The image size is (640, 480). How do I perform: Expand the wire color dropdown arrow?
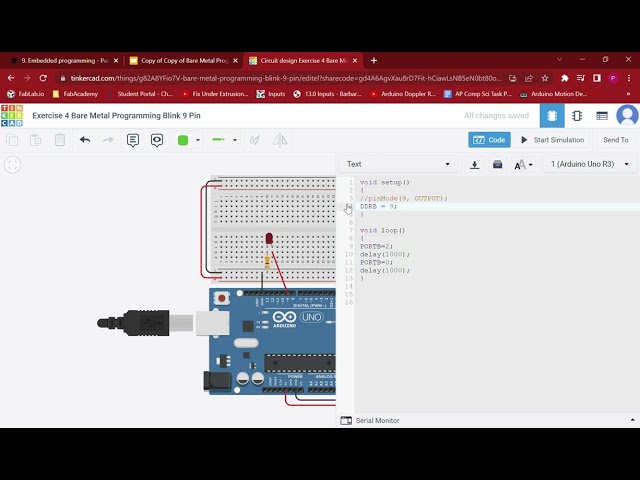198,140
